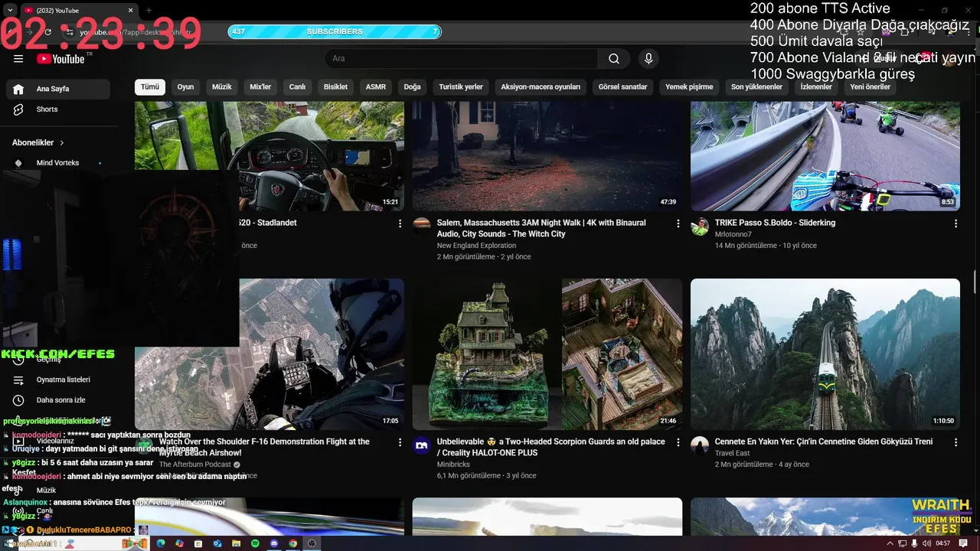980x551 pixels.
Task: Open Oynatma listeleri in sidebar
Action: (58, 380)
